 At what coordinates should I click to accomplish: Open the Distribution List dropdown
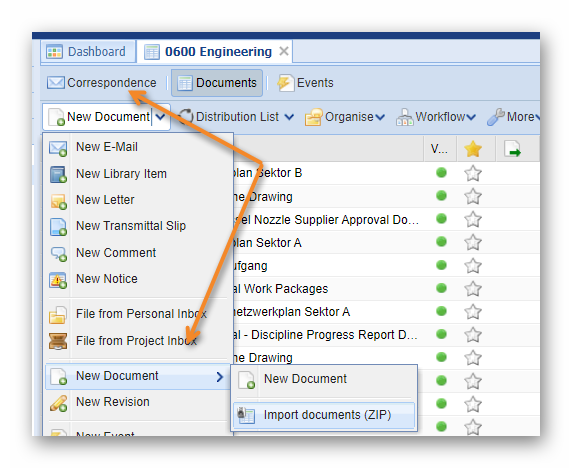(x=236, y=117)
